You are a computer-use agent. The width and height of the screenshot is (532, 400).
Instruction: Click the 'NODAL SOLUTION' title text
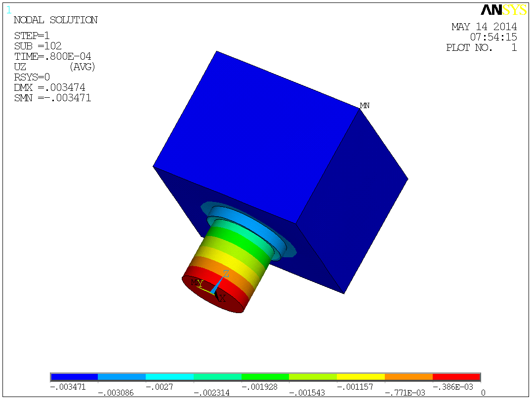pos(56,20)
